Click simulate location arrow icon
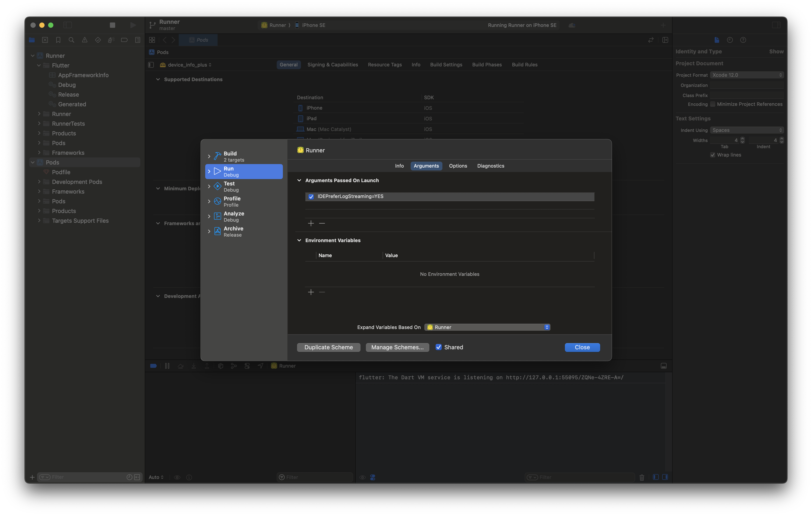812x516 pixels. 260,366
